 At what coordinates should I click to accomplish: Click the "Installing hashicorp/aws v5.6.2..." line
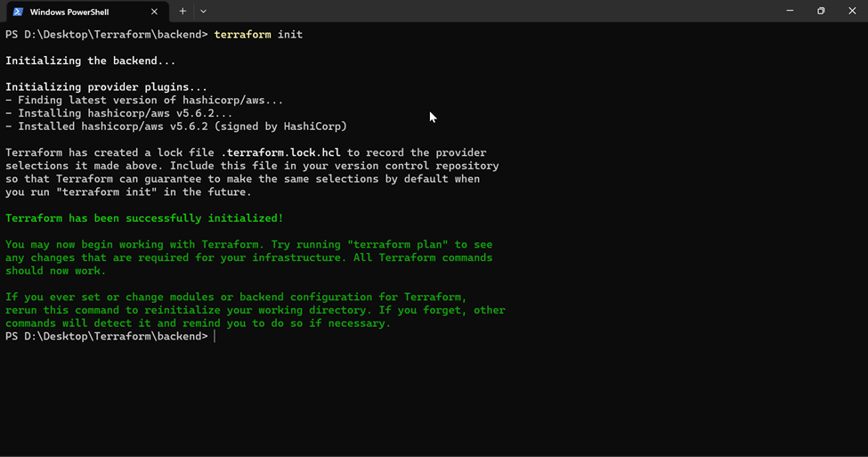coord(119,113)
